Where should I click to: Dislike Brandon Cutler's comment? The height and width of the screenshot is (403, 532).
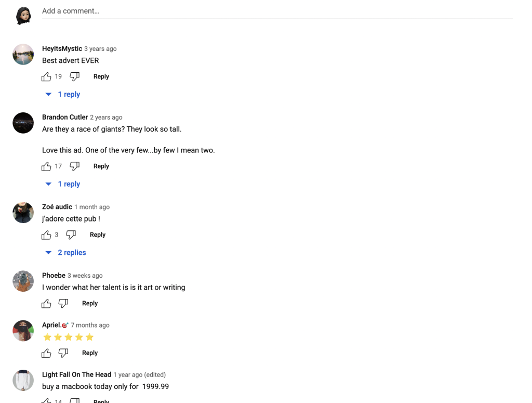[x=75, y=166]
